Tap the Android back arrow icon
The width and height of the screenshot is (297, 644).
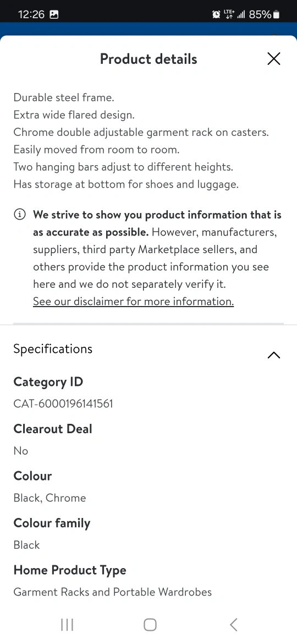(x=233, y=625)
